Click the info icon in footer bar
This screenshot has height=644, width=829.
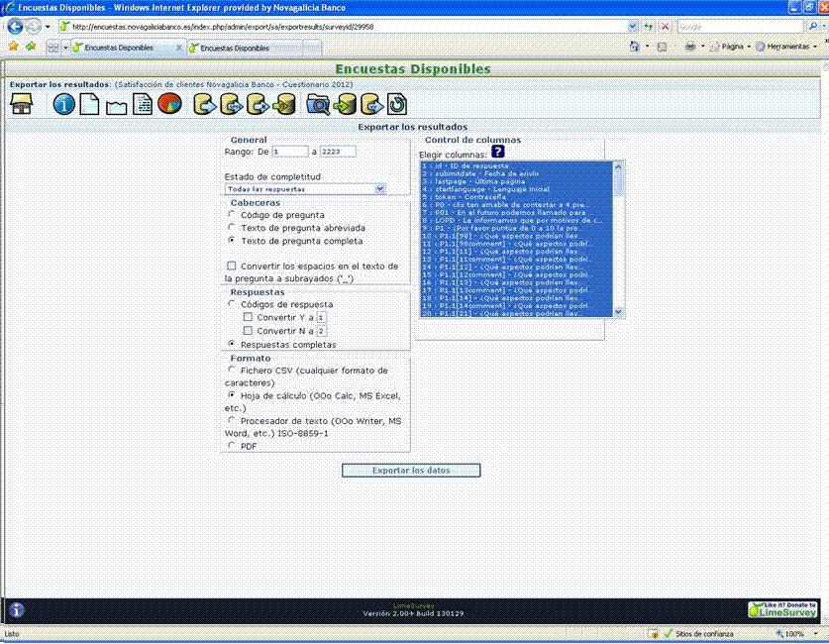point(17,611)
